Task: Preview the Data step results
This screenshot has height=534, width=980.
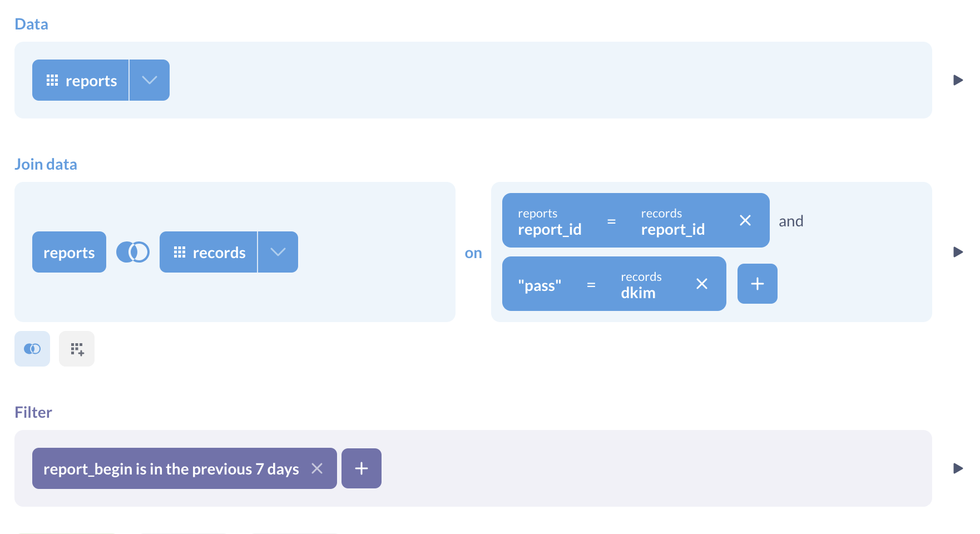Action: tap(958, 80)
